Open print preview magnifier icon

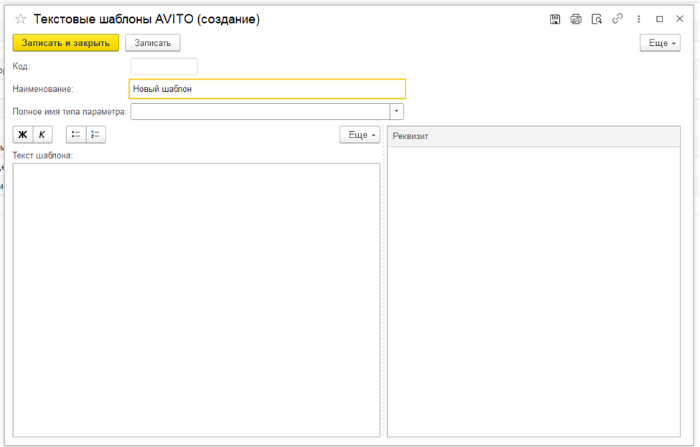[x=597, y=19]
